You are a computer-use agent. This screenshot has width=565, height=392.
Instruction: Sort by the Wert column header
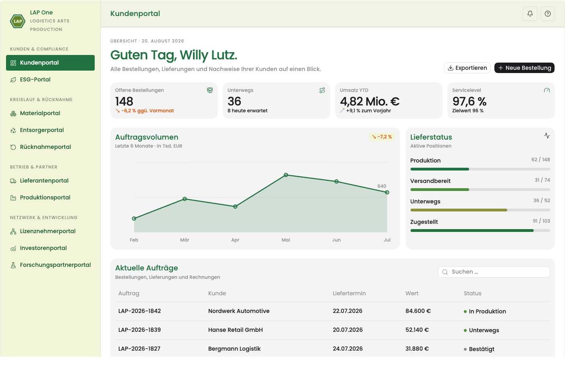click(412, 293)
